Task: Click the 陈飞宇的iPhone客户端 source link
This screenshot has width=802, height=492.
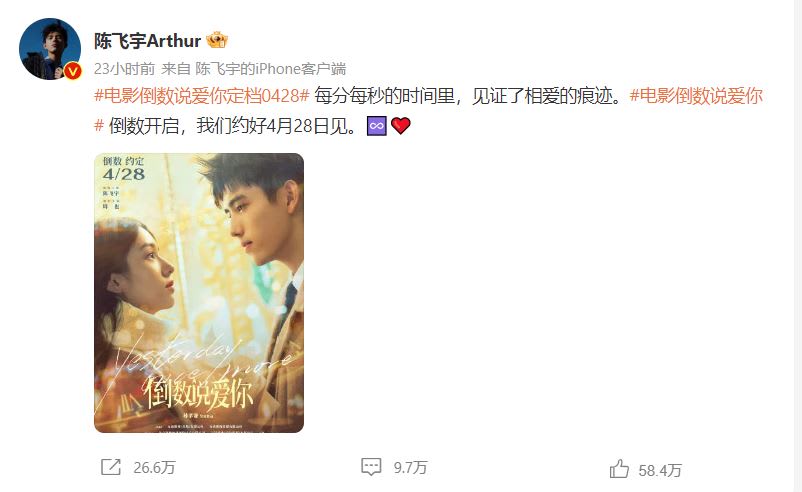Action: 271,69
